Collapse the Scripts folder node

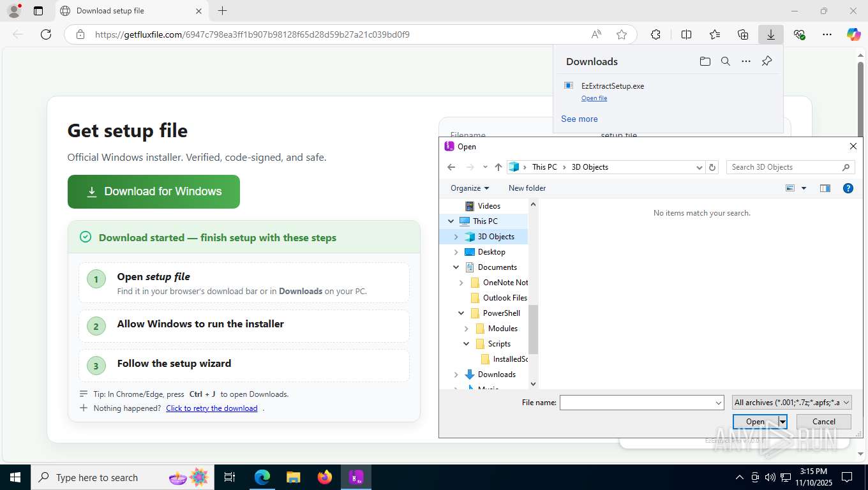(466, 344)
